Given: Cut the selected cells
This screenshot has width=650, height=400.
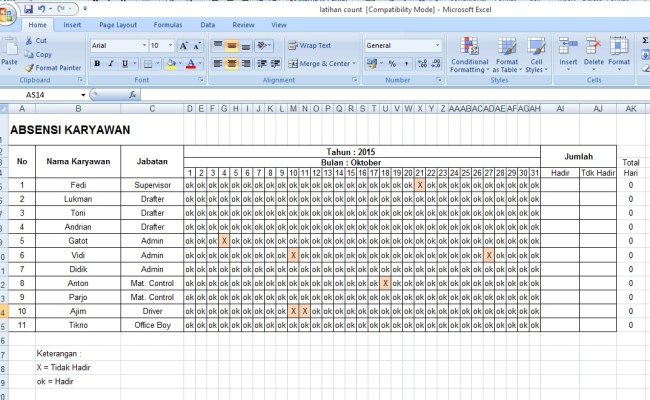Looking at the screenshot, I should pos(36,41).
